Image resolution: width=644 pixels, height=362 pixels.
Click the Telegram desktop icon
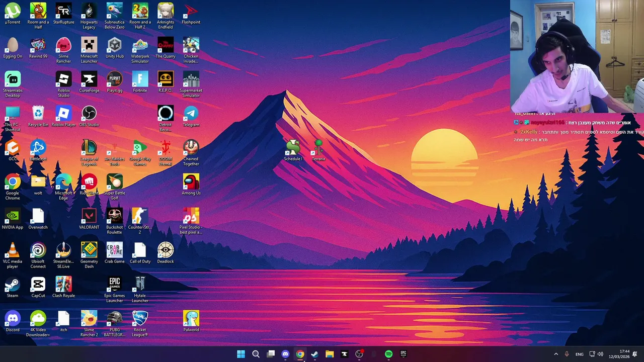[x=191, y=116]
